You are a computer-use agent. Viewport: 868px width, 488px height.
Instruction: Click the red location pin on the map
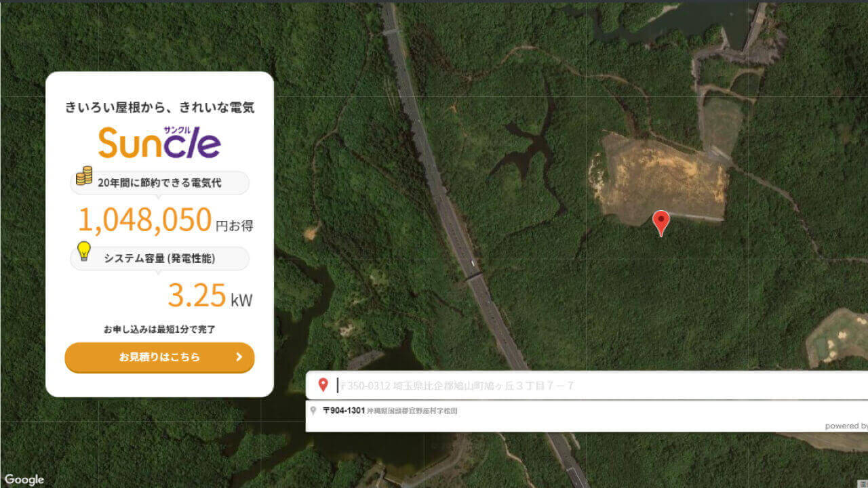coord(660,222)
